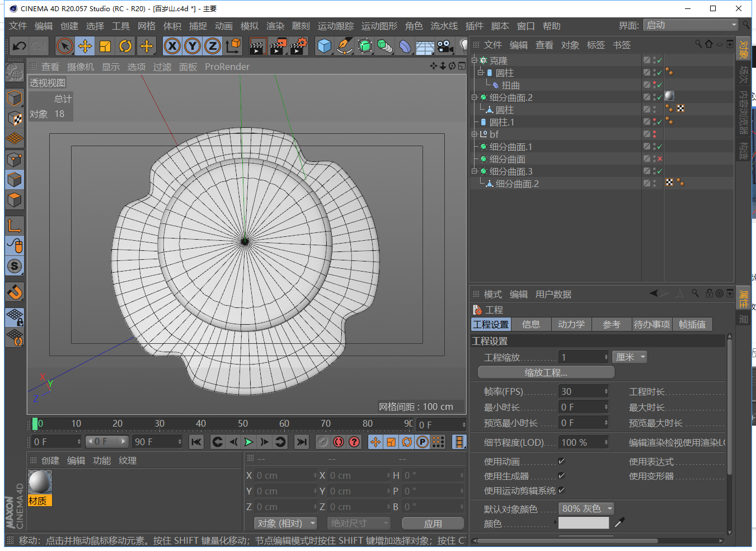Open the 标签 menu in Object Manager
This screenshot has width=756, height=551.
596,45
